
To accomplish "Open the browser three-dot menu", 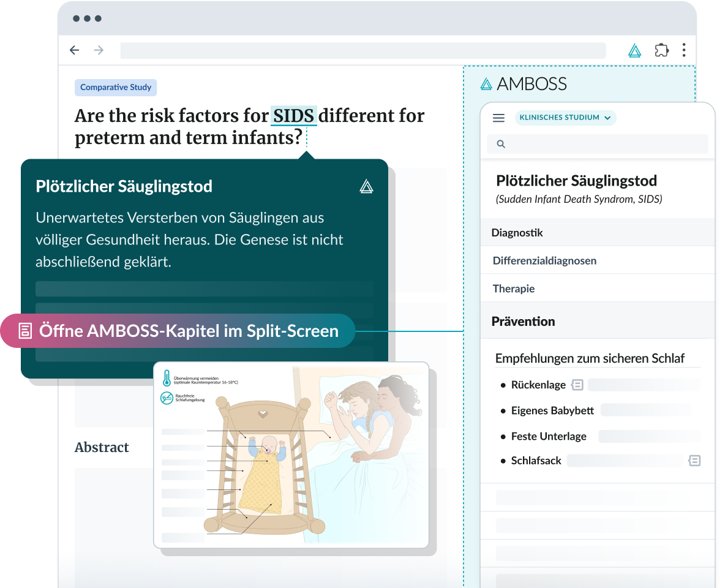I will click(x=684, y=50).
